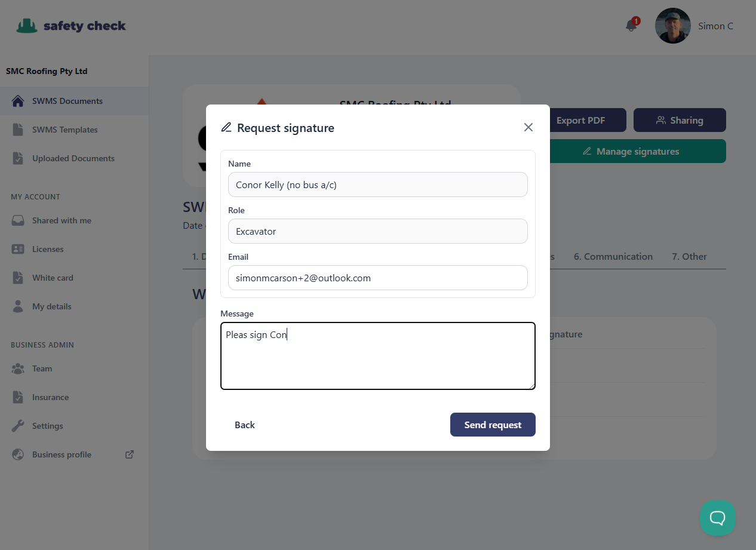Screen dimensions: 756x550
Task: Switch to the 7. Other tab
Action: point(689,256)
